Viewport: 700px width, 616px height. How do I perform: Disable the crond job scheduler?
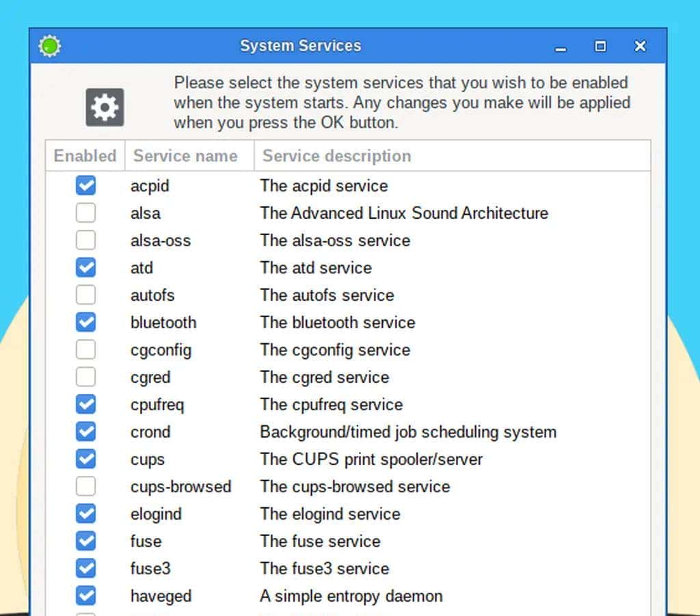(85, 431)
